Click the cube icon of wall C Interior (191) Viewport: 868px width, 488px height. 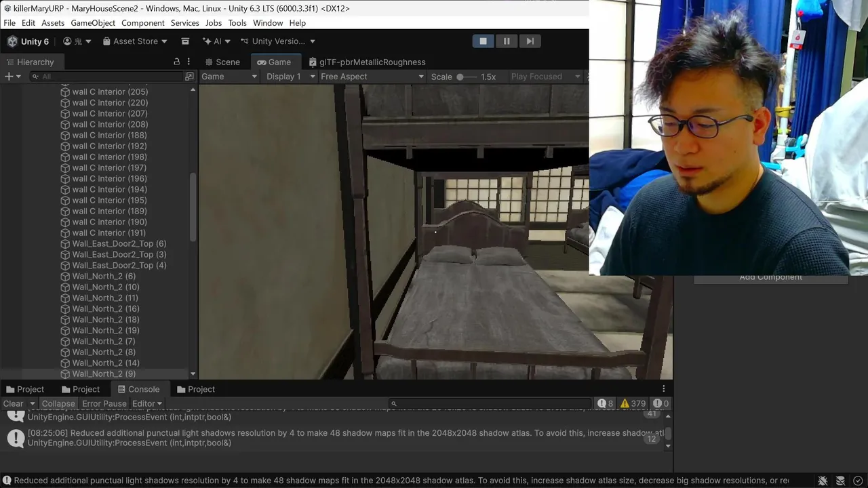tap(65, 232)
